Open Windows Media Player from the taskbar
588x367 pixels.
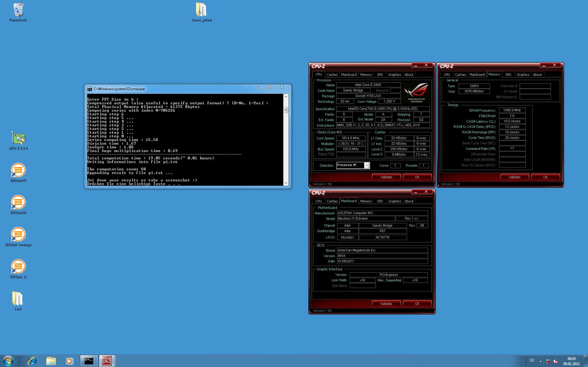pos(69,361)
